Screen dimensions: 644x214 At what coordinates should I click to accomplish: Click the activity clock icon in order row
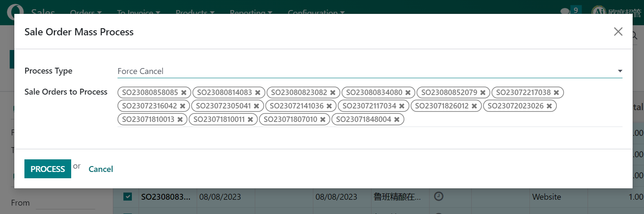pos(438,196)
